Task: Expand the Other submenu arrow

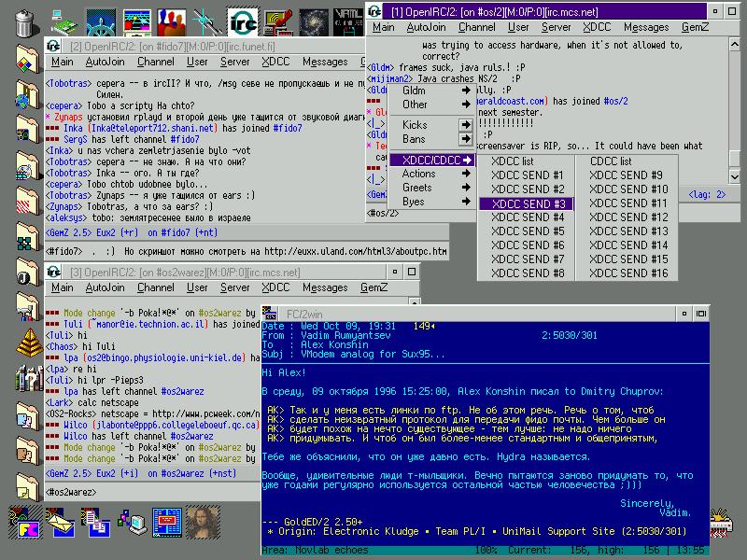Action: pos(465,104)
